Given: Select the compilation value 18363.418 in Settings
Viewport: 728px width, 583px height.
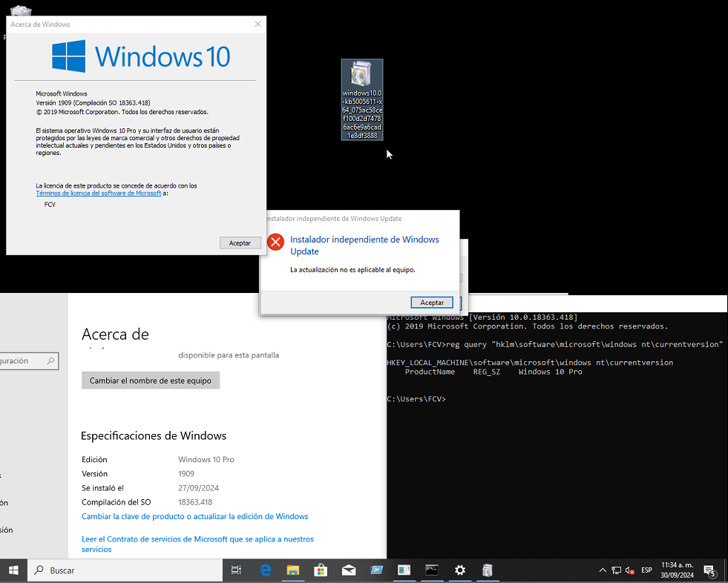Looking at the screenshot, I should point(195,502).
